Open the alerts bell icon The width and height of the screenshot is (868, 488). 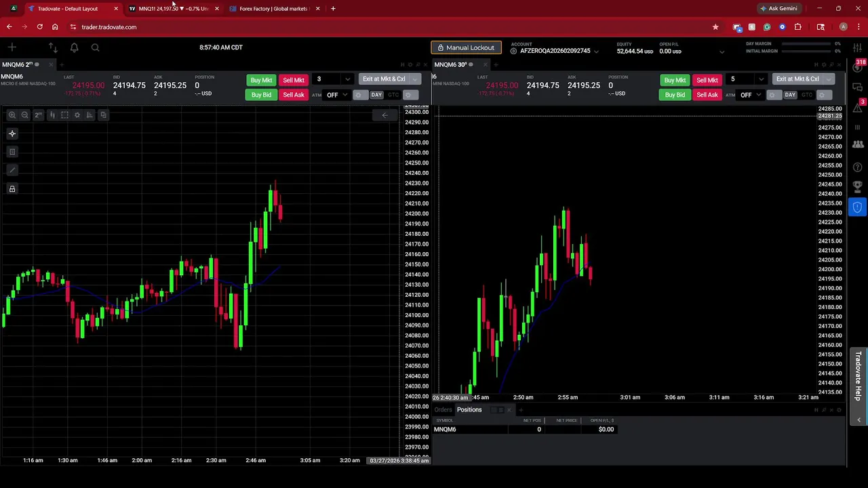74,47
